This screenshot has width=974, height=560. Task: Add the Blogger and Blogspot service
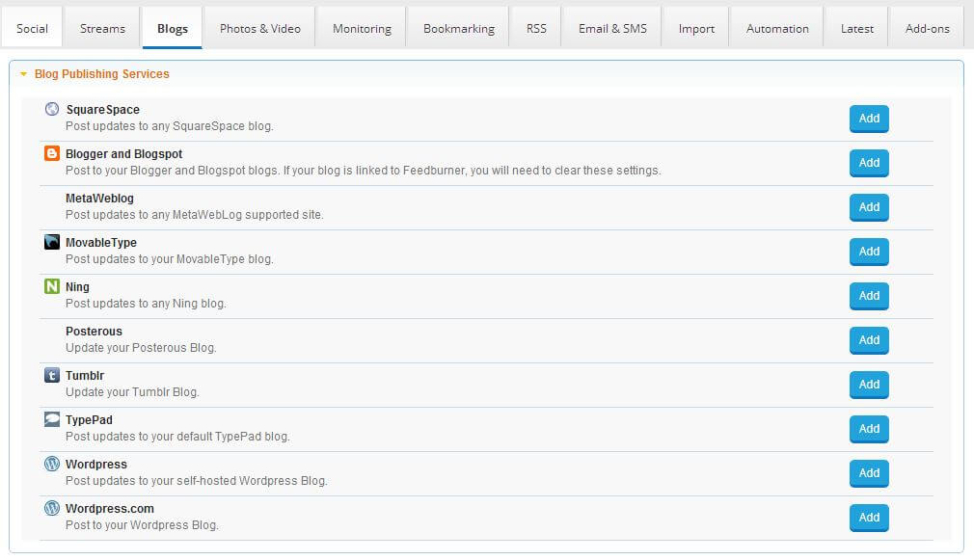coord(869,163)
